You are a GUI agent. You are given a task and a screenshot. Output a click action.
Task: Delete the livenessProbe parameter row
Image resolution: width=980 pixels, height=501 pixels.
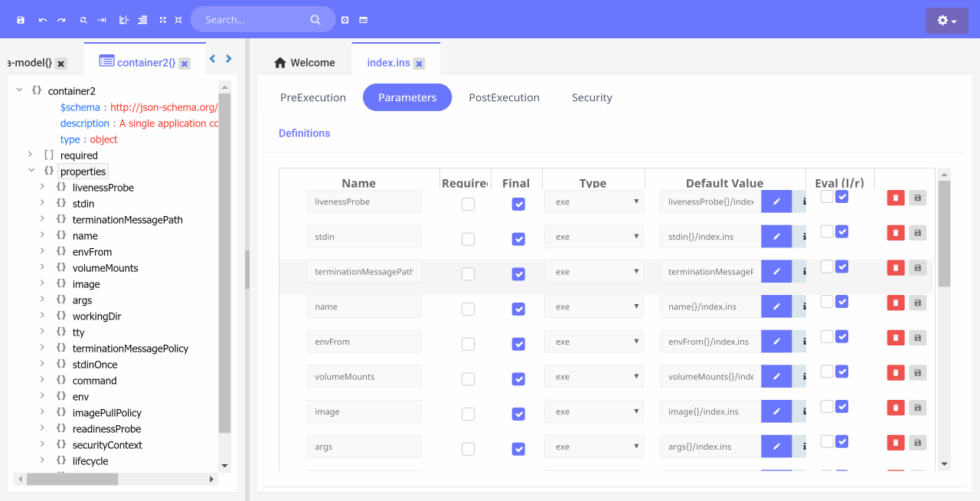click(x=895, y=198)
